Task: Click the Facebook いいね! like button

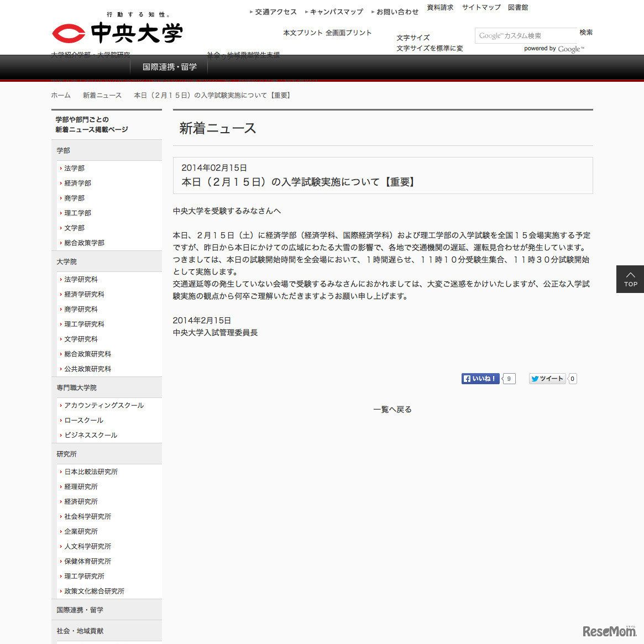Action: click(480, 379)
